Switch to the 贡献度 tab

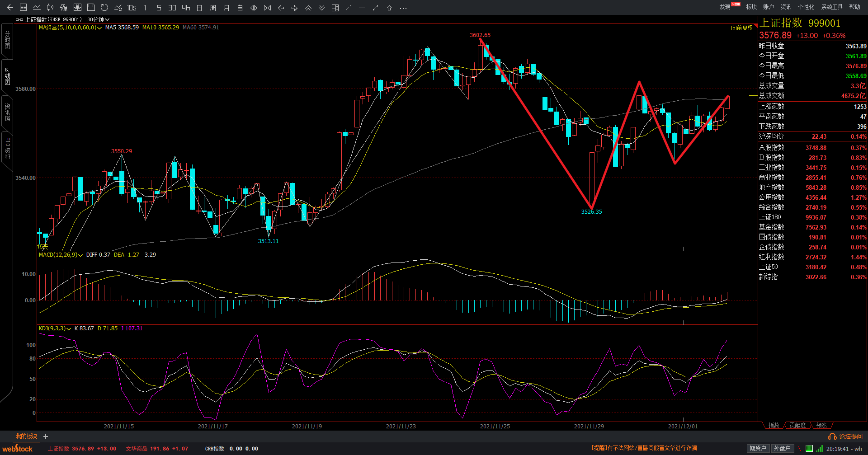(797, 425)
